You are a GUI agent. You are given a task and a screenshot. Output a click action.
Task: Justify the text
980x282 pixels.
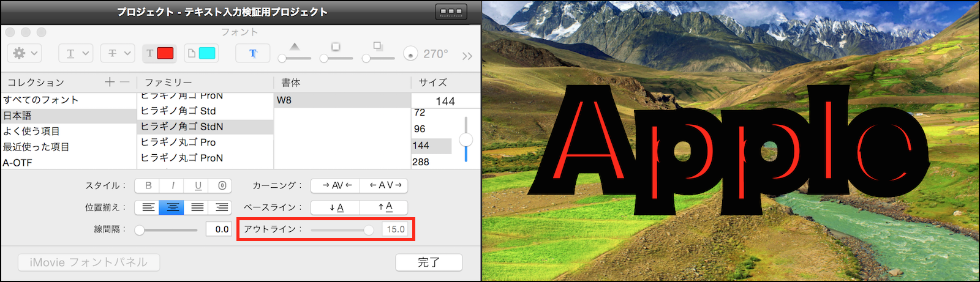pos(197,207)
